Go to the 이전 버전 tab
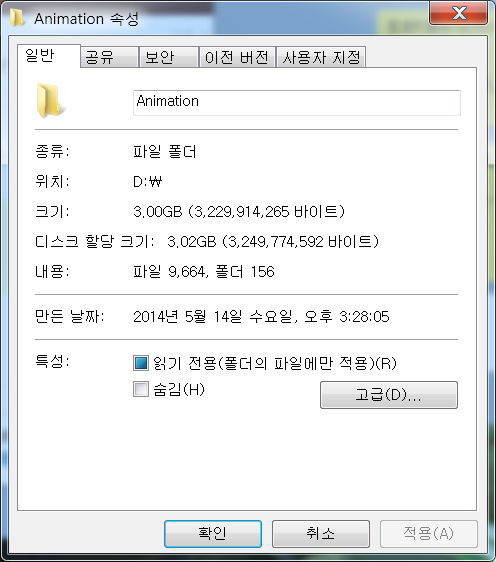496x562 pixels. [237, 57]
